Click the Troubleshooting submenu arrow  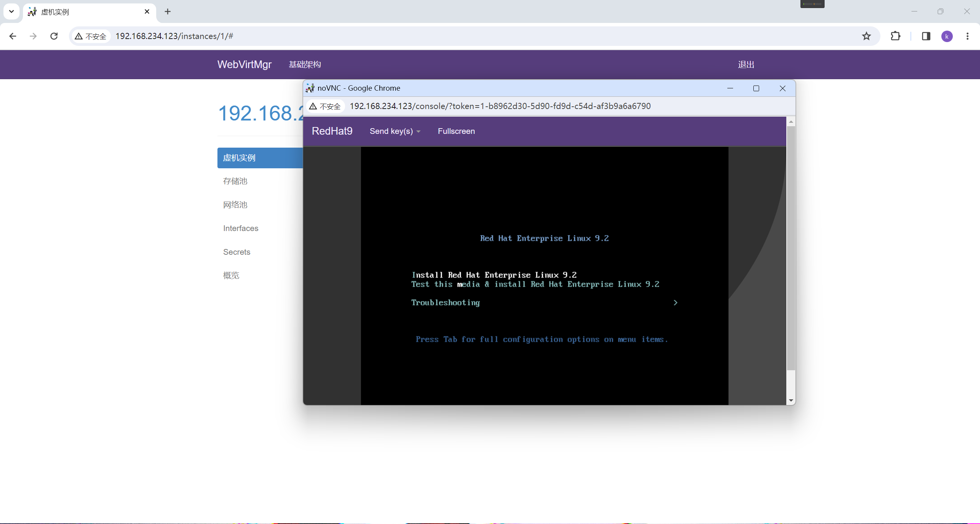click(675, 303)
